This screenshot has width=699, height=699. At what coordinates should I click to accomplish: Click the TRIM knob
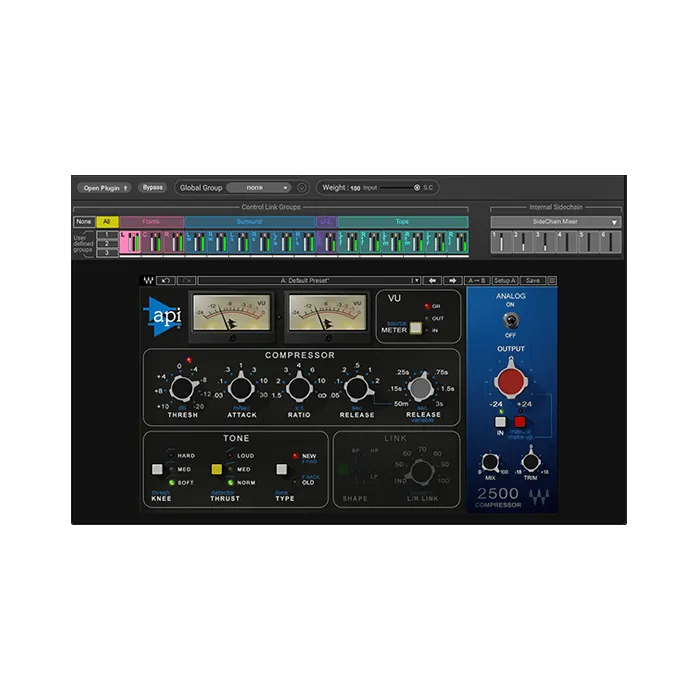coord(530,461)
